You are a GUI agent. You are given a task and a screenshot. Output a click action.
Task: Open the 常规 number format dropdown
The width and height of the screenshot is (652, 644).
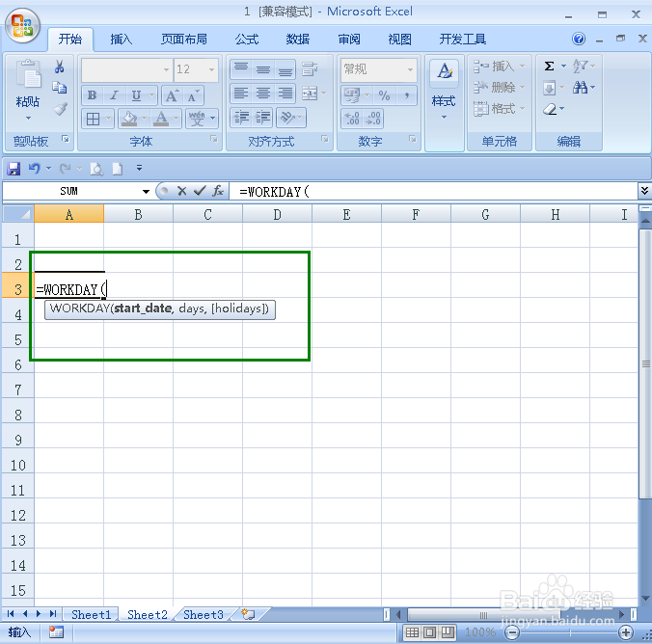[411, 69]
